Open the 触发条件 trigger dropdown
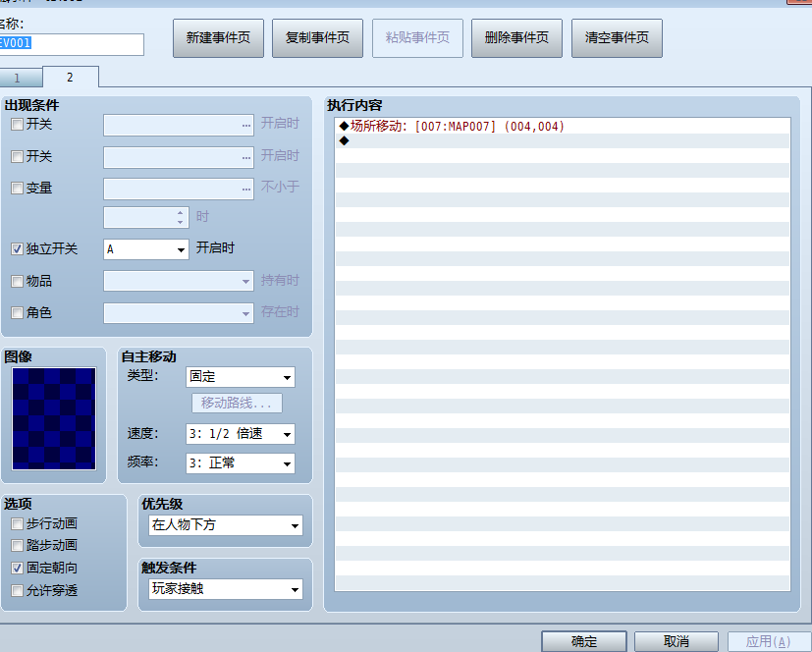The image size is (812, 652). [225, 590]
